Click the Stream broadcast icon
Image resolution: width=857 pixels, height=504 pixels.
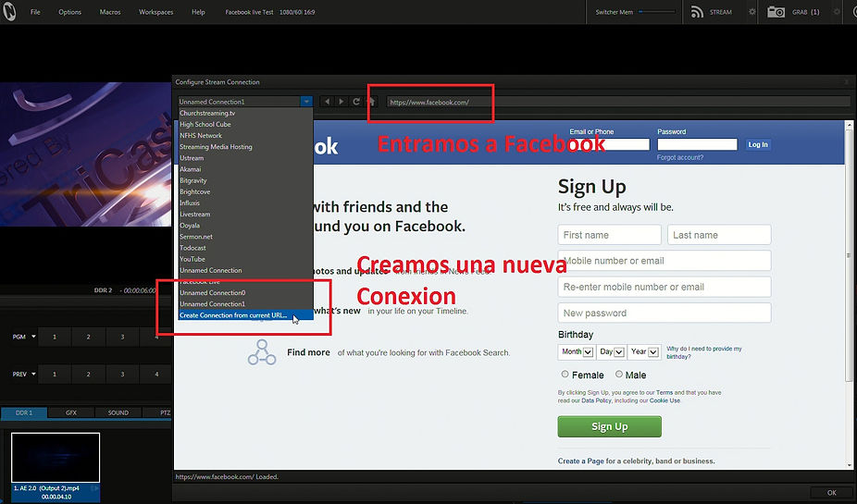click(x=697, y=12)
